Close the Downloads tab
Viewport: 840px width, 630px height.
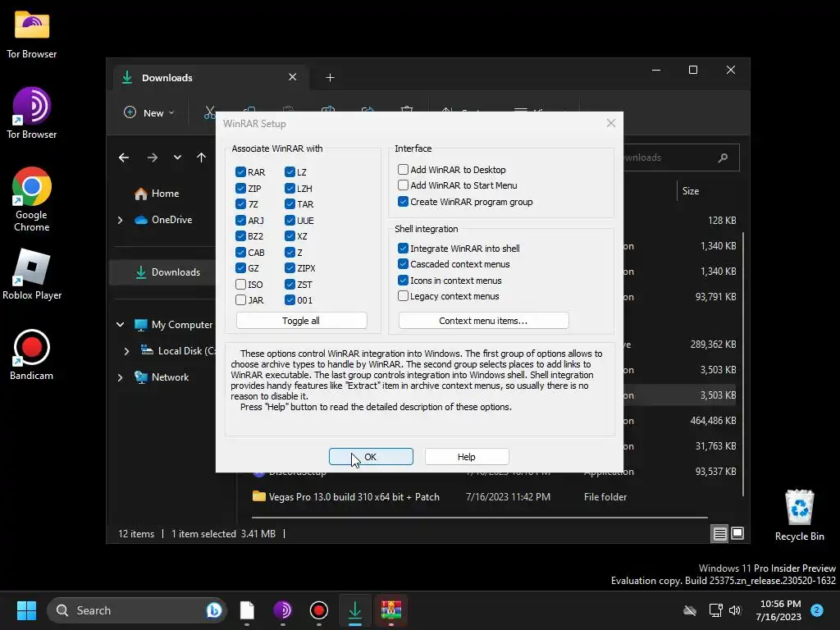pos(293,77)
